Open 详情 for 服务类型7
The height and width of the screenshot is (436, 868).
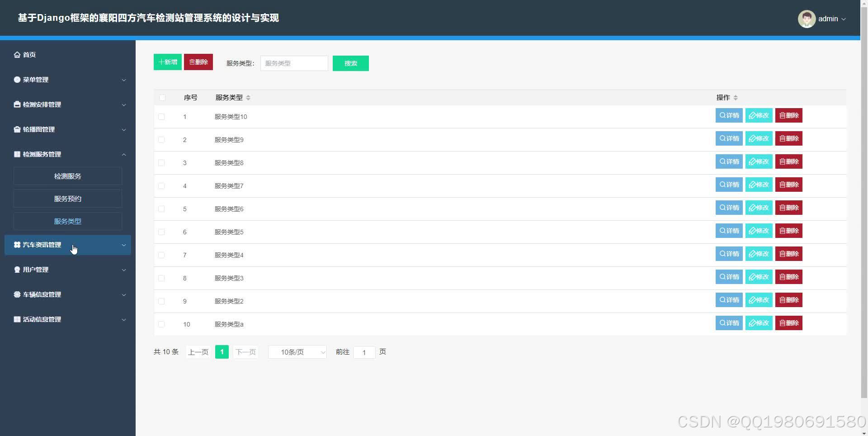(729, 185)
